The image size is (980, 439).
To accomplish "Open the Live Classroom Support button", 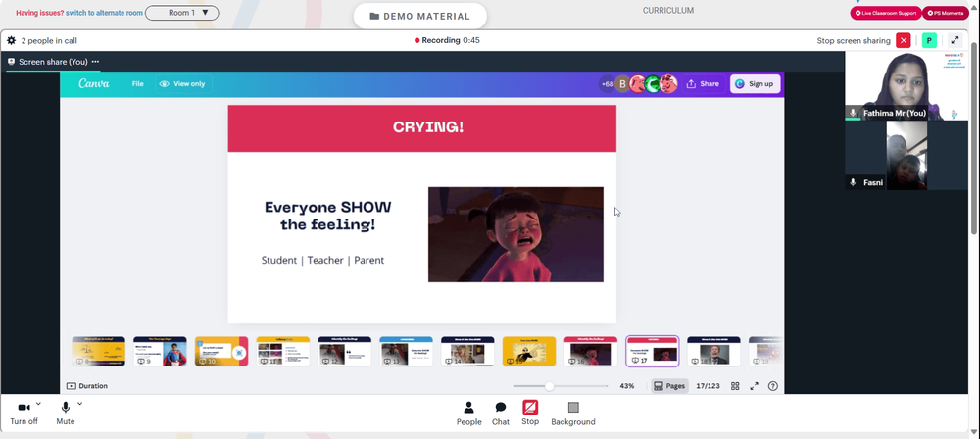I will (x=886, y=13).
